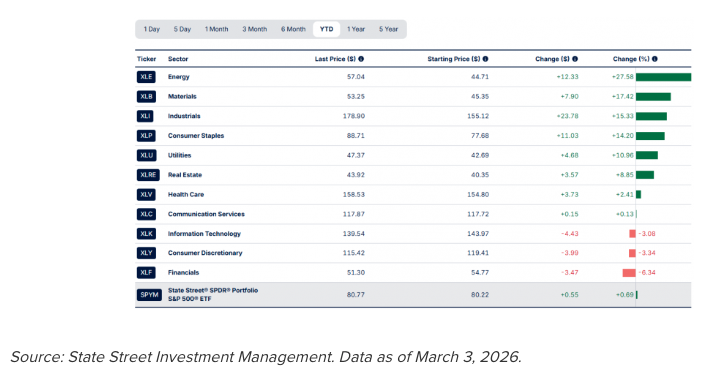Click the Change ($) info icon
The image size is (704, 377).
(x=575, y=59)
